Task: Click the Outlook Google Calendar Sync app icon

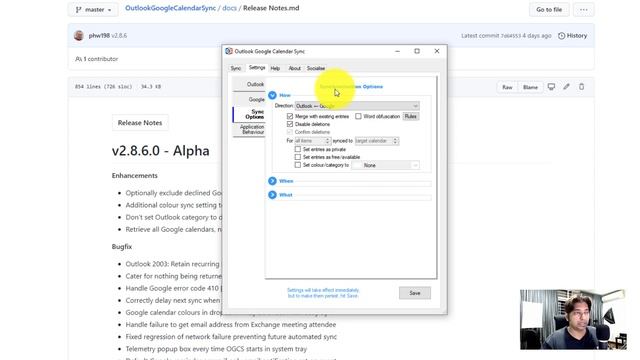Action: tap(229, 51)
